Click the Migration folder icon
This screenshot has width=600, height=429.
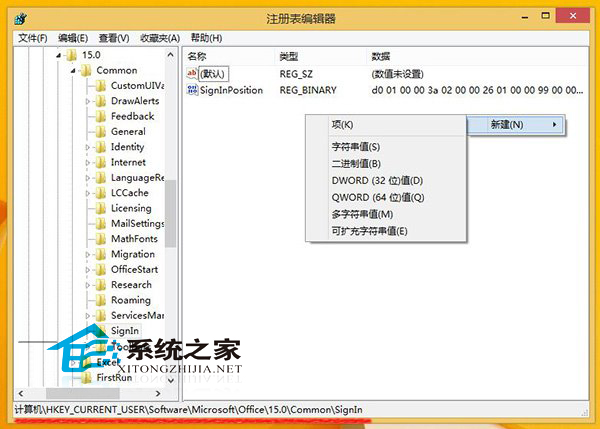pyautogui.click(x=100, y=254)
